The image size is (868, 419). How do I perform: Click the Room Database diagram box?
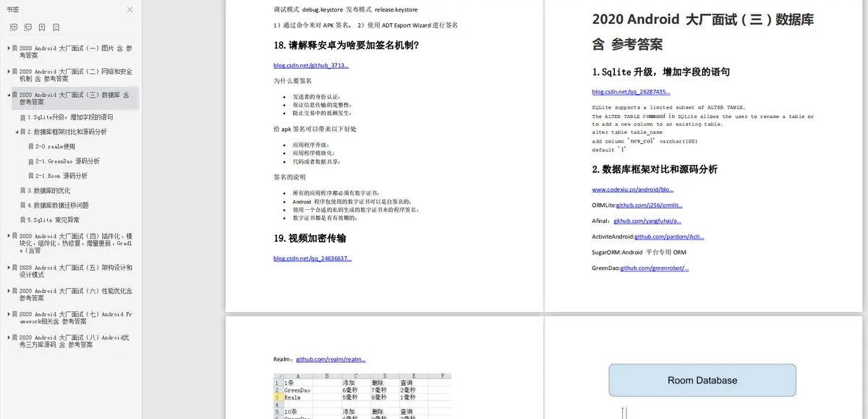coord(702,380)
